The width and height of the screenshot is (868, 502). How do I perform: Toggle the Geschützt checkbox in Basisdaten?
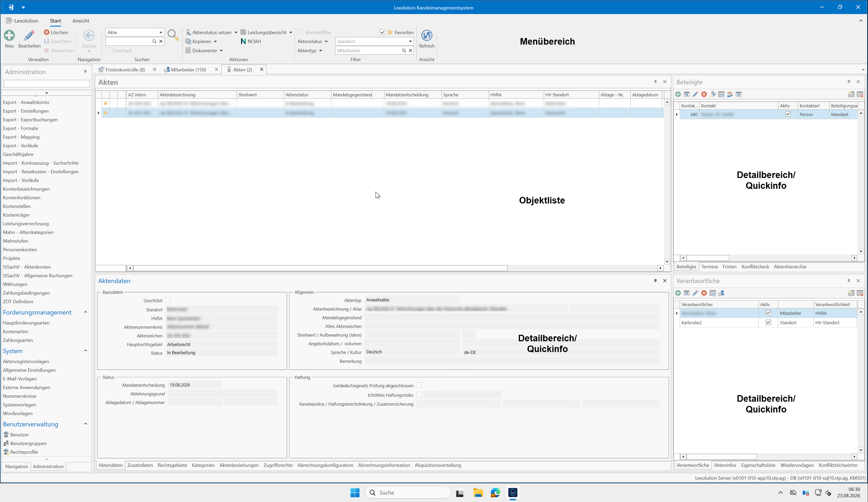[x=168, y=300]
